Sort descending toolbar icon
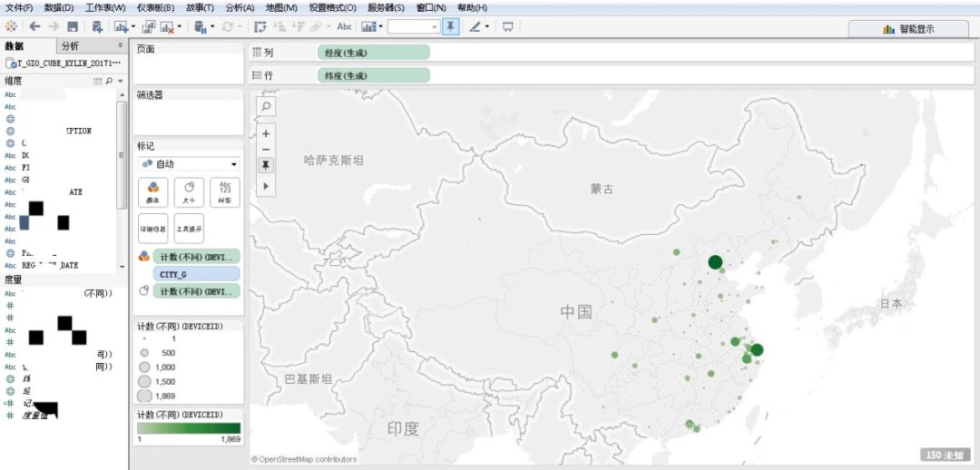 (x=299, y=27)
